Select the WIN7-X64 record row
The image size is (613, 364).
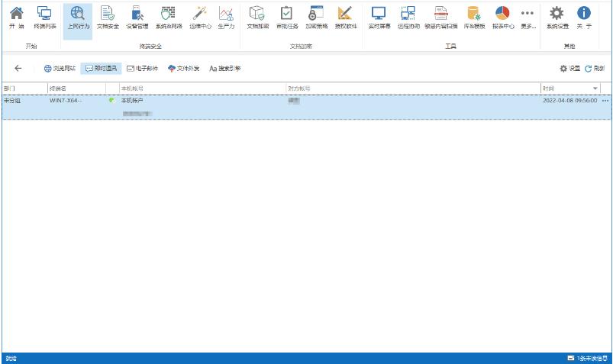(305, 107)
